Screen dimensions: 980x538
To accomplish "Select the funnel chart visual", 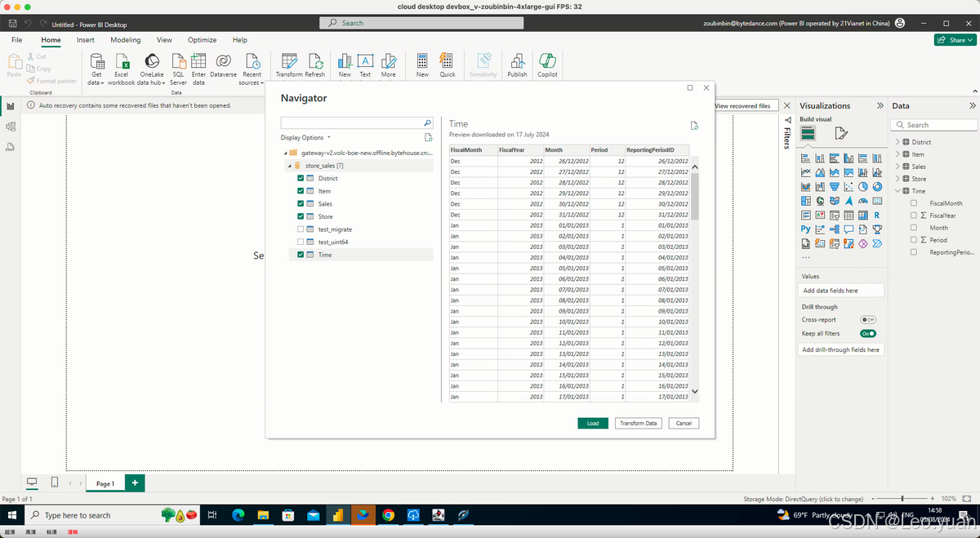I will click(x=835, y=186).
